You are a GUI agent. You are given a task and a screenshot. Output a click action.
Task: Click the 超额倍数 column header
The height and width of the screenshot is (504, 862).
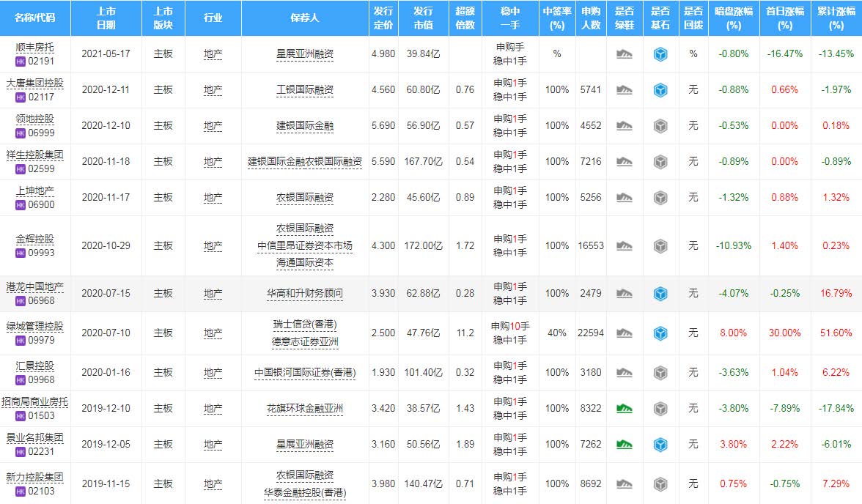pos(464,18)
